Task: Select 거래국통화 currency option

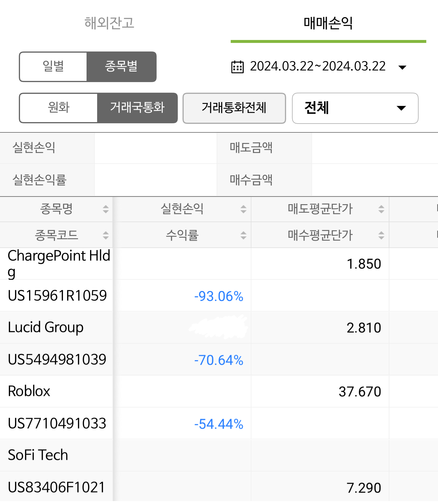Action: 137,108
